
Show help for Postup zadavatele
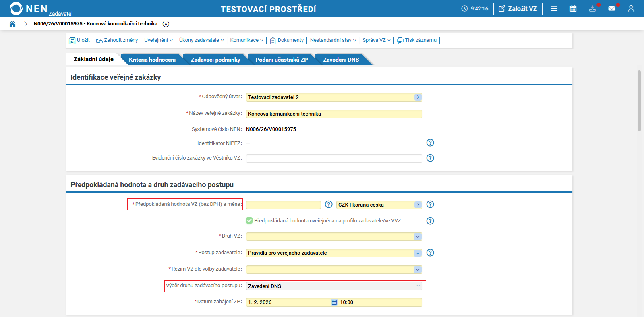[x=430, y=253]
